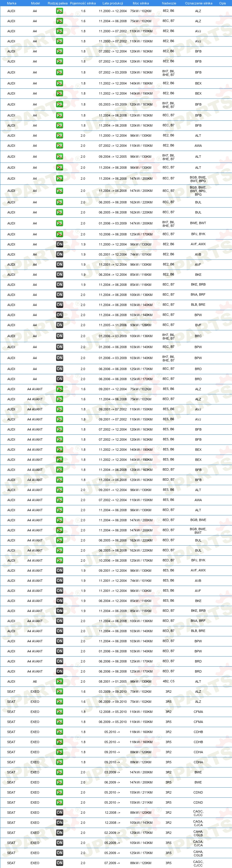The width and height of the screenshot is (232, 868).
Task: Click the ON icon in the Exeo 3R2 CAGC, CJCC row
Action: click(59, 813)
